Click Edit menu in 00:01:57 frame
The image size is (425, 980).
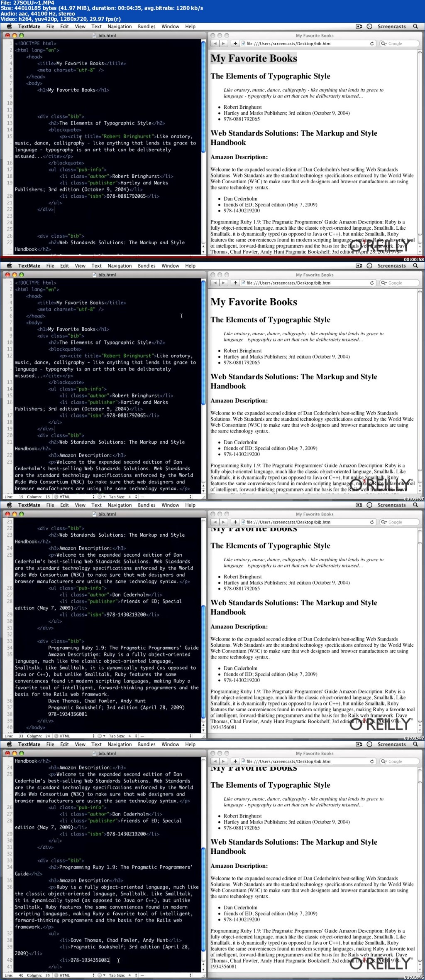tap(64, 266)
